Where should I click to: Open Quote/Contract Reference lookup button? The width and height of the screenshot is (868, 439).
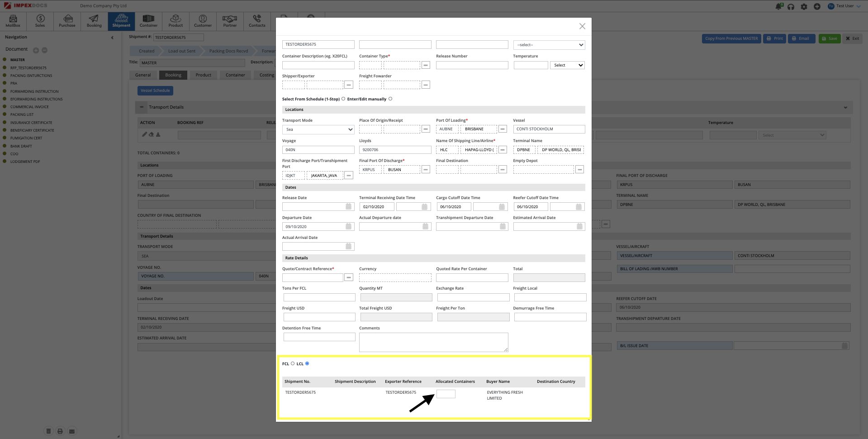click(x=349, y=277)
